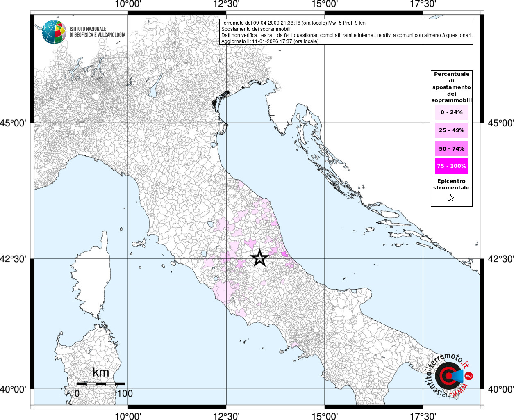This screenshot has height=420, width=514.
Task: Click the top '17°30'' longitude label
Action: [423, 4]
